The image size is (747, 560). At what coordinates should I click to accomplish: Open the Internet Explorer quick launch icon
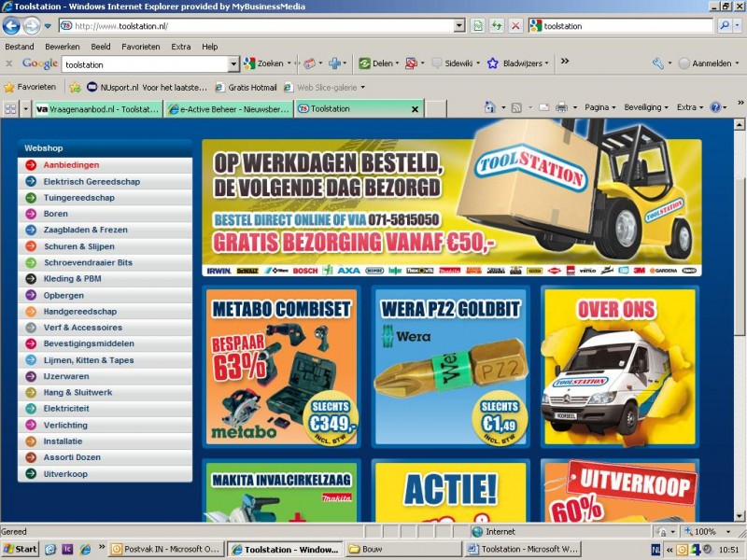point(85,550)
